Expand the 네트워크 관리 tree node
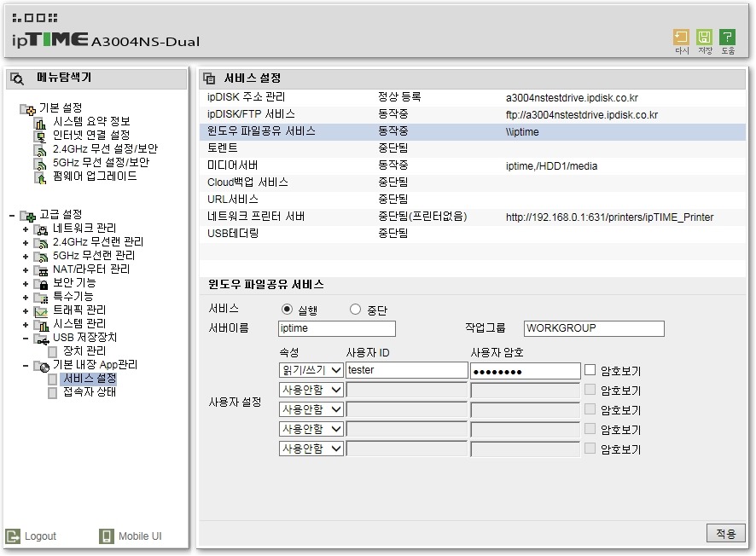Screen dimensions: 756x556 tap(26, 229)
